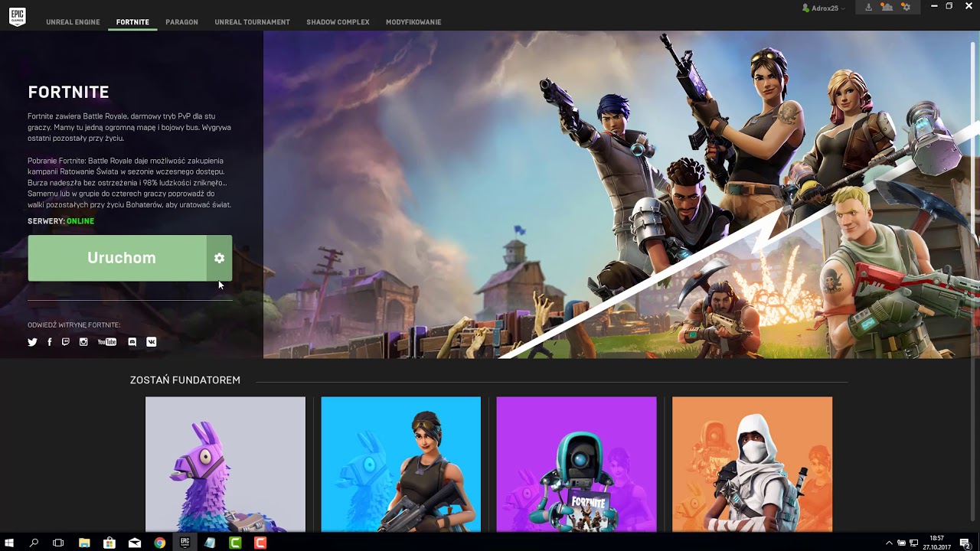Viewport: 980px width, 551px height.
Task: Visit Fortnite's Facebook page
Action: click(49, 342)
